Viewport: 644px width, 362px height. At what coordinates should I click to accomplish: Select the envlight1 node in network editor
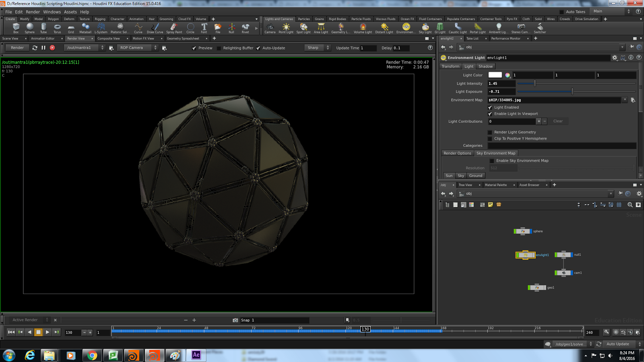coord(525,255)
